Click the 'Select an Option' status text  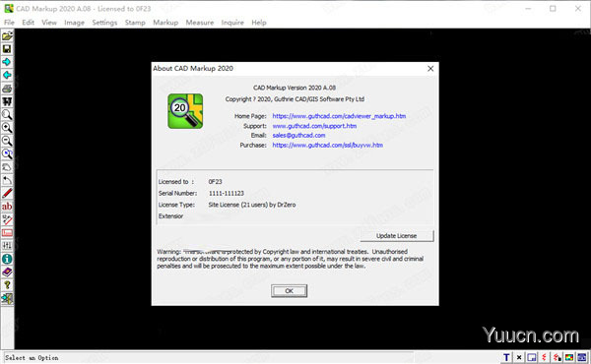(x=32, y=357)
